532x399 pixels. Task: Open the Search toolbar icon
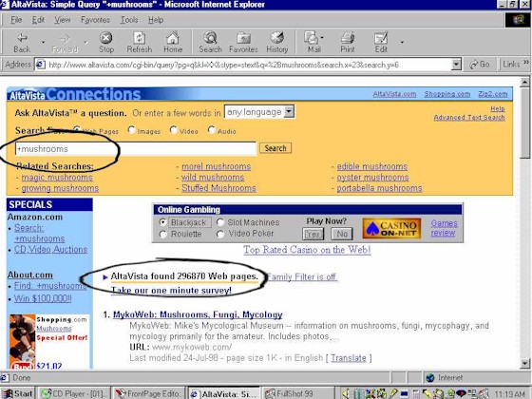pyautogui.click(x=210, y=37)
